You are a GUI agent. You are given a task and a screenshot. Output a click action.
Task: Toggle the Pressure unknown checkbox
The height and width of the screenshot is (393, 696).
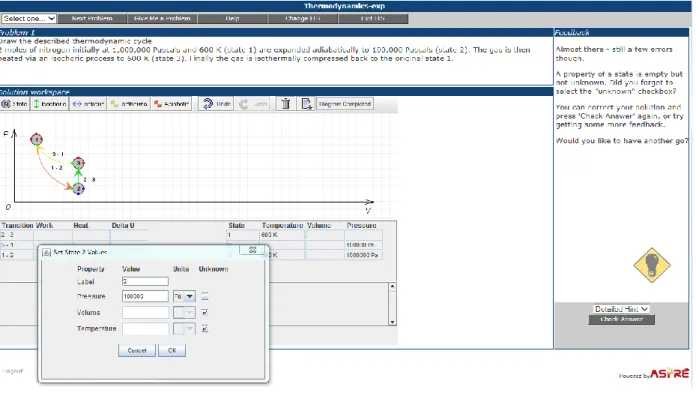(x=205, y=296)
